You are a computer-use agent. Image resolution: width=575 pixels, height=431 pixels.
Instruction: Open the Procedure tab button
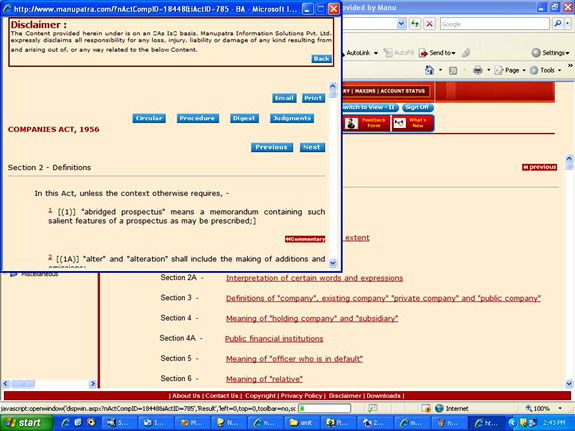[x=198, y=118]
